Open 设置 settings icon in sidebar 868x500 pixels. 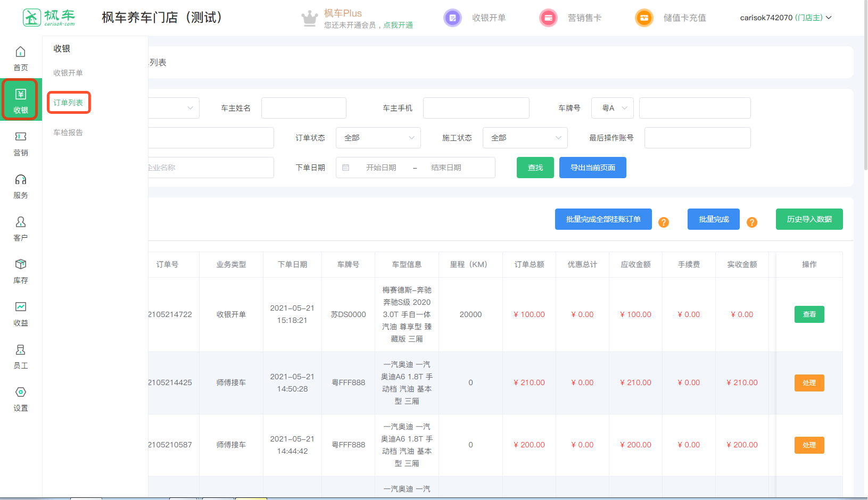point(20,393)
